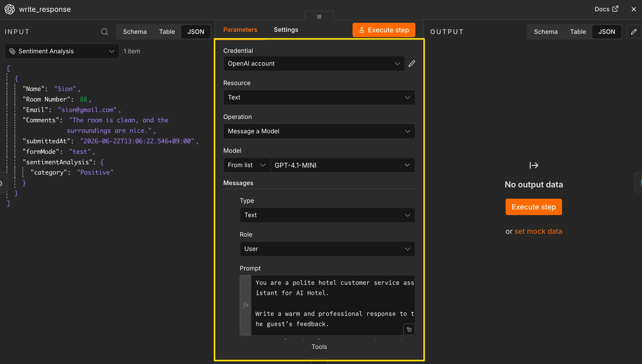Open the Docs external link
This screenshot has height=364, width=642.
[x=606, y=9]
